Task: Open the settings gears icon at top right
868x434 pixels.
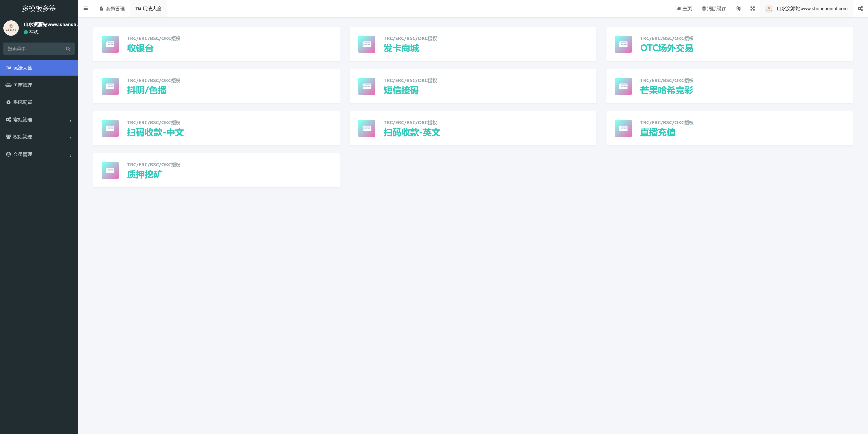Action: pos(860,8)
